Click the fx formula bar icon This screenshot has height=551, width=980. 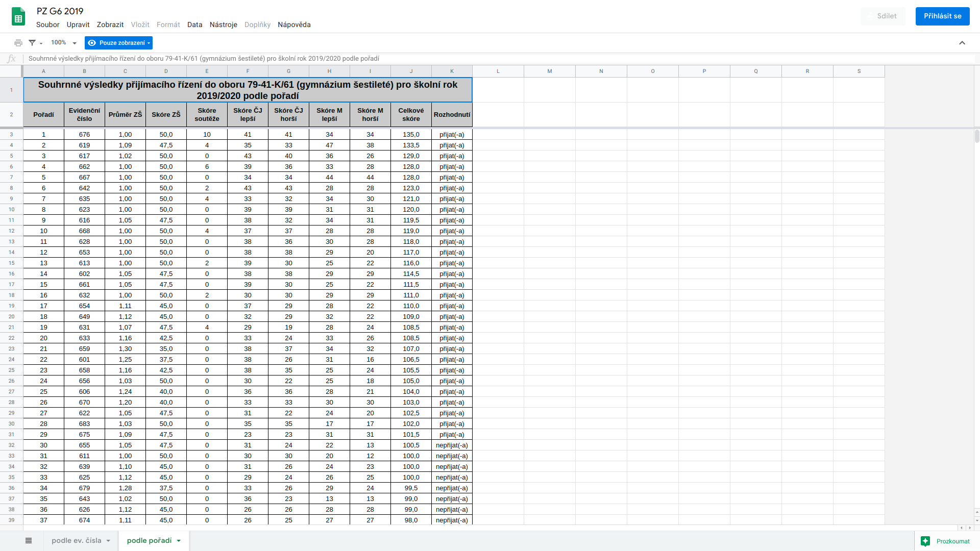click(11, 59)
